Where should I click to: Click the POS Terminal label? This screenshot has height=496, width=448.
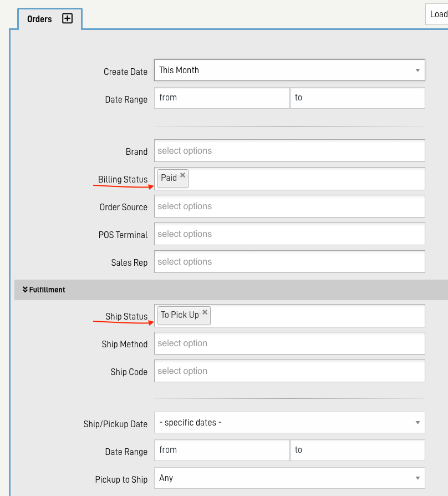(x=123, y=235)
